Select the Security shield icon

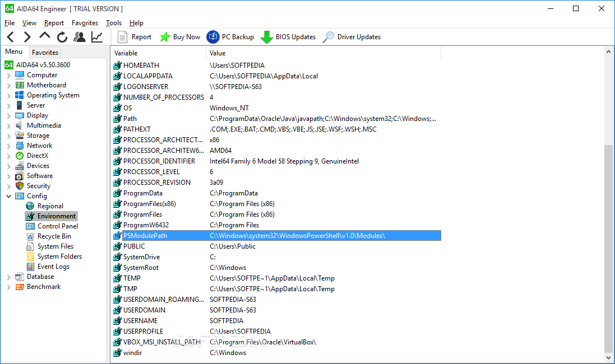click(20, 186)
